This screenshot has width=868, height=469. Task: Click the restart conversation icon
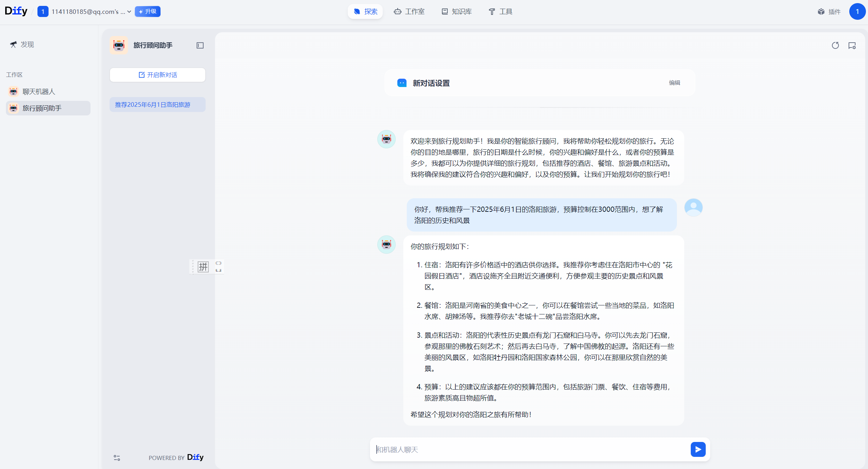pyautogui.click(x=835, y=45)
